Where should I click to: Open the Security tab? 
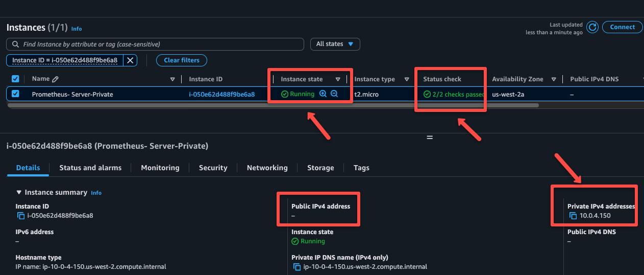(213, 168)
